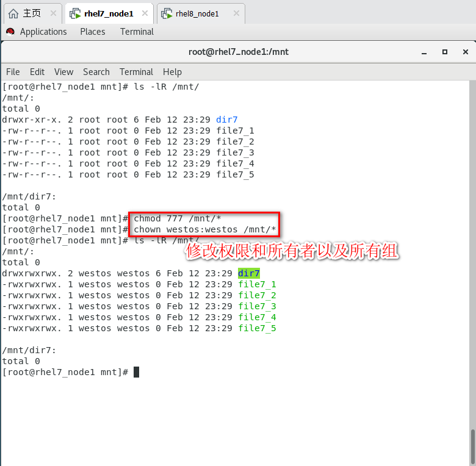Close the 主页 tab
The height and width of the screenshot is (466, 476).
click(53, 13)
